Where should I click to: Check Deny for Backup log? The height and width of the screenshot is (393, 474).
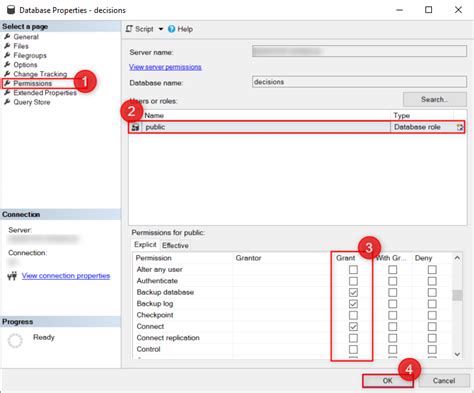click(x=432, y=304)
